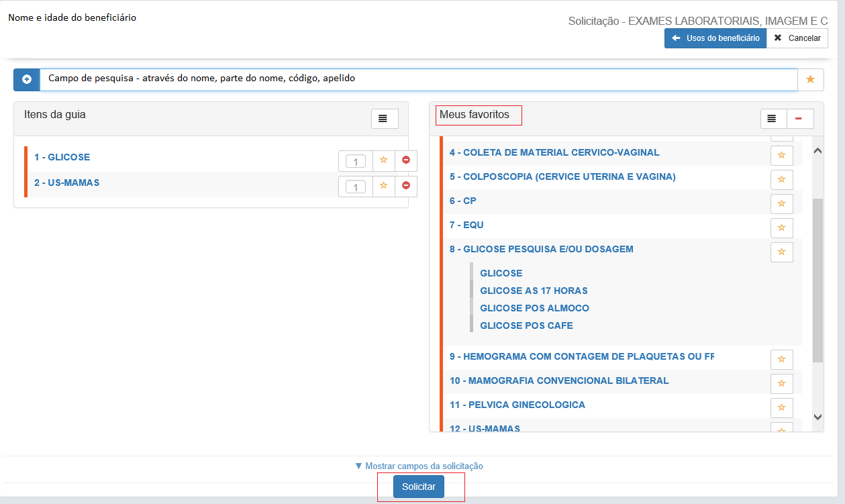
Task: Click the Cancelar button
Action: (x=797, y=38)
